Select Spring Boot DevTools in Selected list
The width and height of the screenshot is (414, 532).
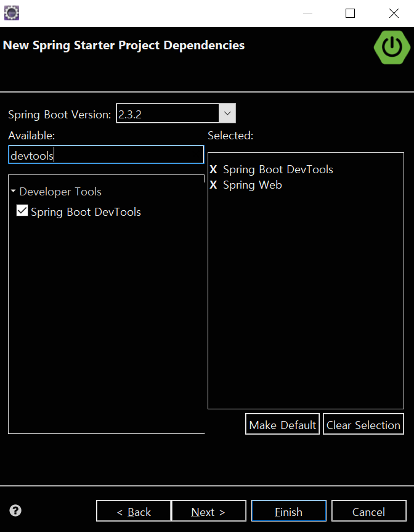click(x=278, y=170)
